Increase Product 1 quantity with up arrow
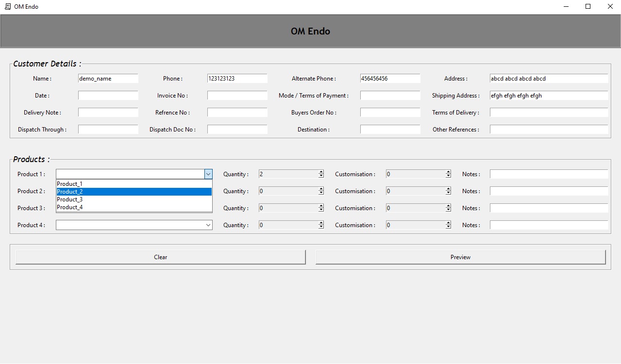The height and width of the screenshot is (364, 621). 321,172
